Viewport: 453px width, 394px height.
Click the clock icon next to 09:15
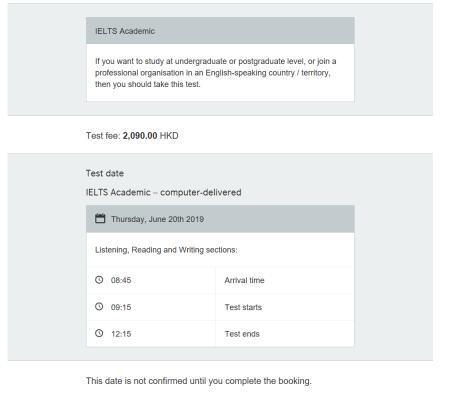(99, 306)
